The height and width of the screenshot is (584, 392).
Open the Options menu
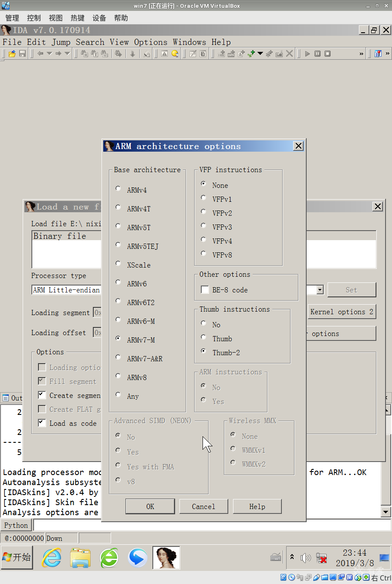pyautogui.click(x=151, y=42)
